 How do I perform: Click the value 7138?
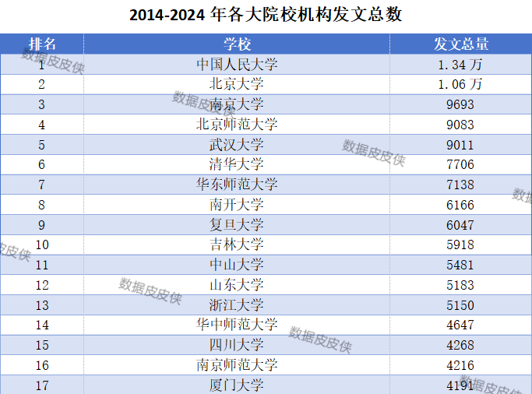coord(460,185)
